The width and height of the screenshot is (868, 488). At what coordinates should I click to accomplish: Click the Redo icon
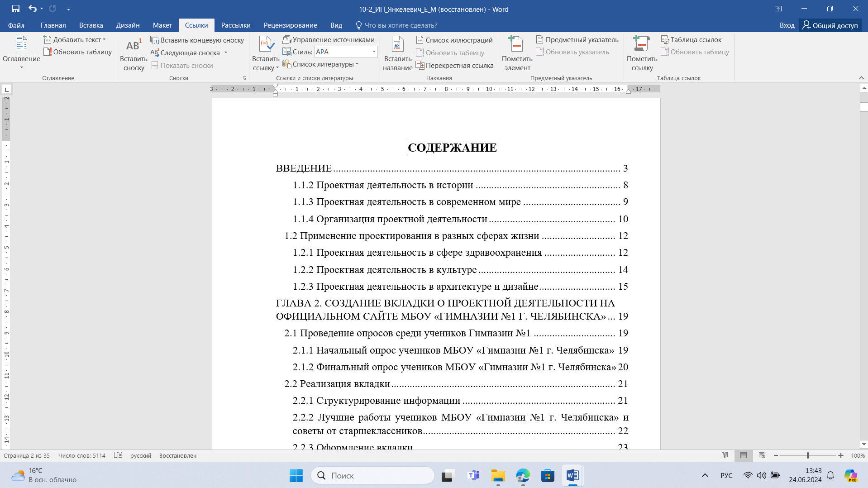click(52, 9)
